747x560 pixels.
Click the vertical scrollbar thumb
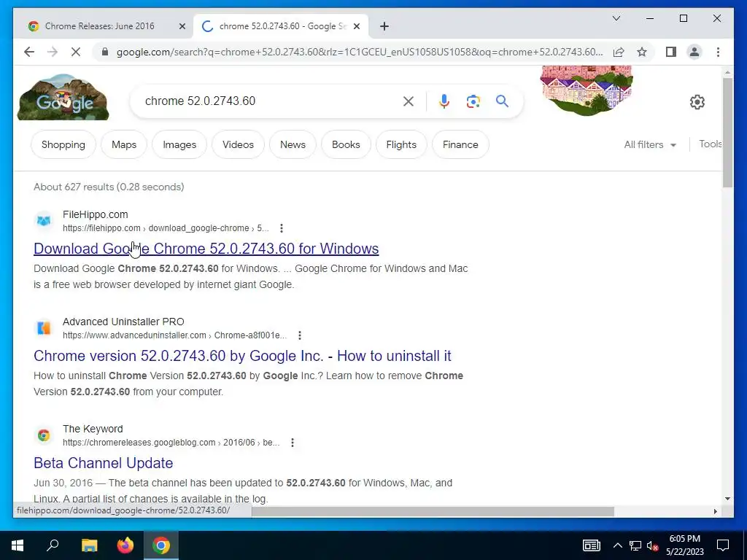click(x=727, y=133)
